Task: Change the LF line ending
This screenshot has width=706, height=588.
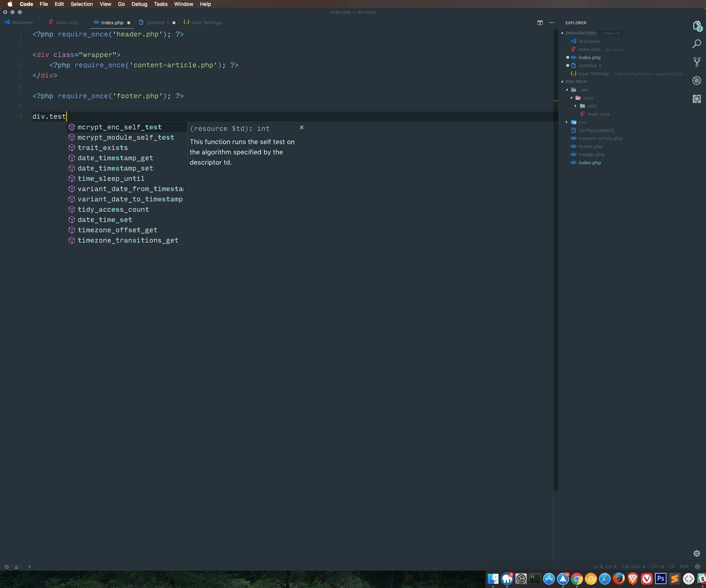Action: [x=672, y=567]
